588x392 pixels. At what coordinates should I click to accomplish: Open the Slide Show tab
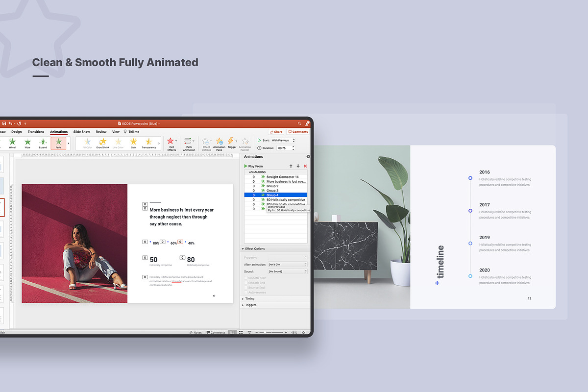tap(82, 132)
